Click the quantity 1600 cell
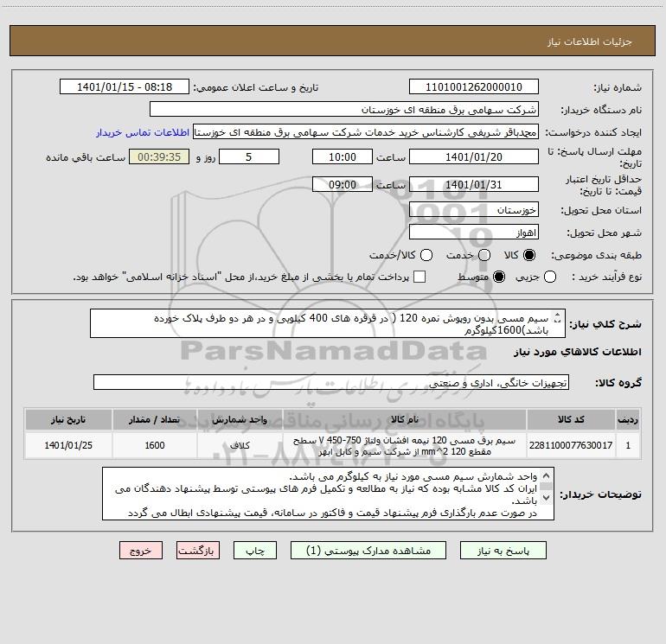 point(155,445)
